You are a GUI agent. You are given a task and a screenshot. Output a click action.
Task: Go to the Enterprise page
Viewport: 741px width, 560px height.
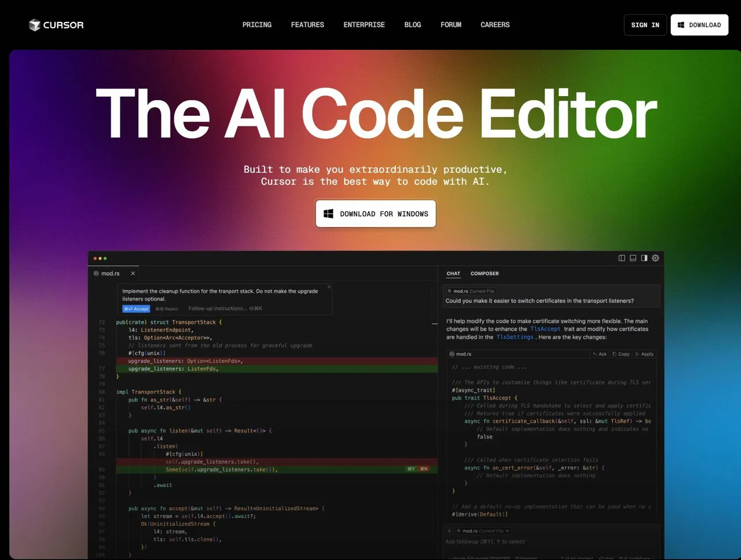[364, 25]
